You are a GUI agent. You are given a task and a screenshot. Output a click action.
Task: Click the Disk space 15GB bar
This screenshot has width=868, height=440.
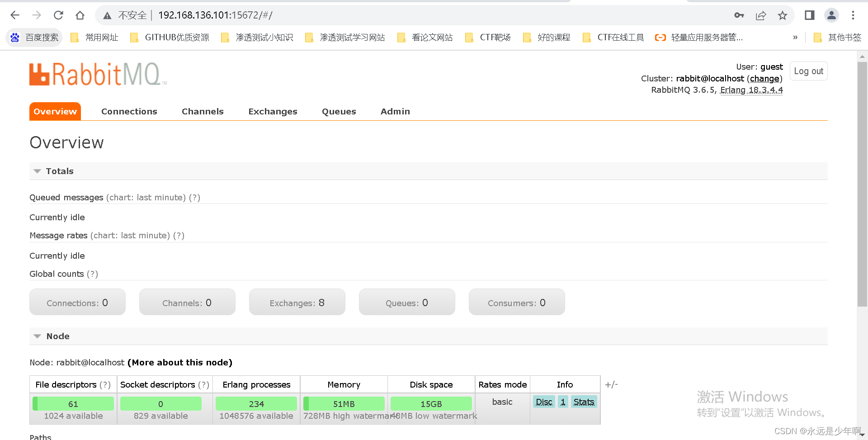[431, 404]
